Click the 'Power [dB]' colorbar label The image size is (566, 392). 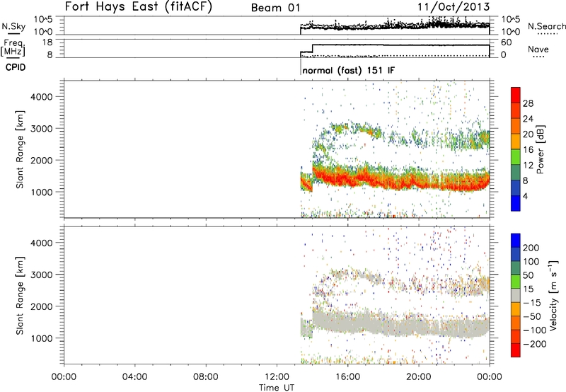pos(540,149)
